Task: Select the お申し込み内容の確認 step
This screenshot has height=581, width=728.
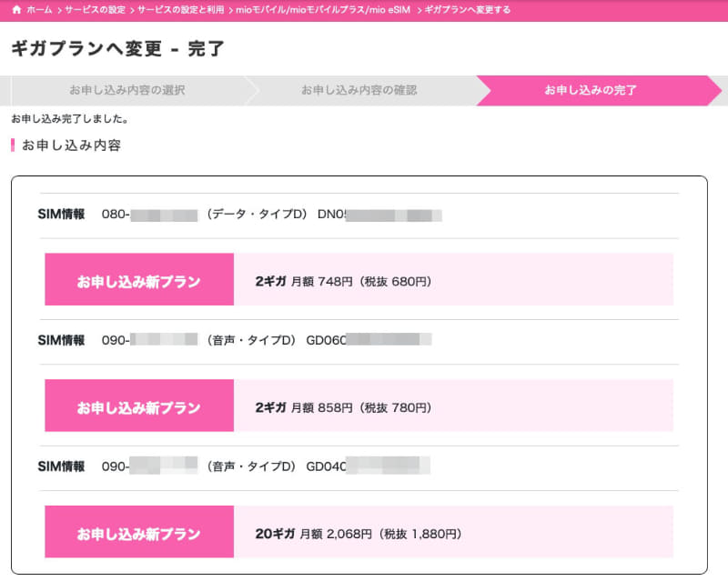Action: point(359,90)
